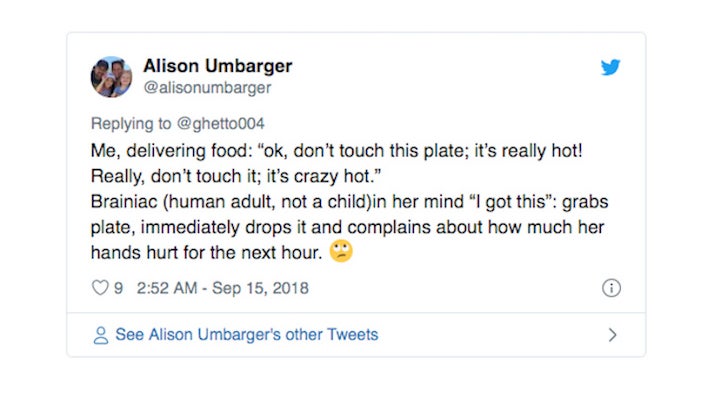Open Alison Umbarger's profile picture
This screenshot has width=701, height=395.
111,77
